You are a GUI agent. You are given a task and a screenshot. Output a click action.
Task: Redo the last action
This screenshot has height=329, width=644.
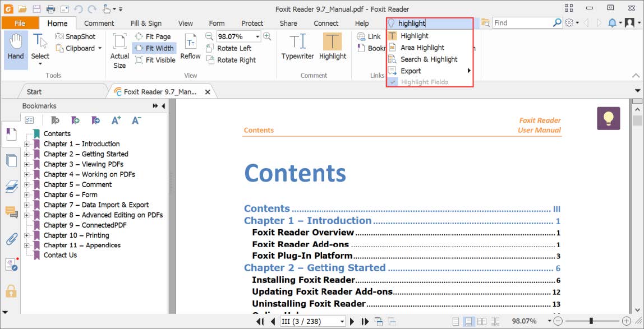[93, 8]
